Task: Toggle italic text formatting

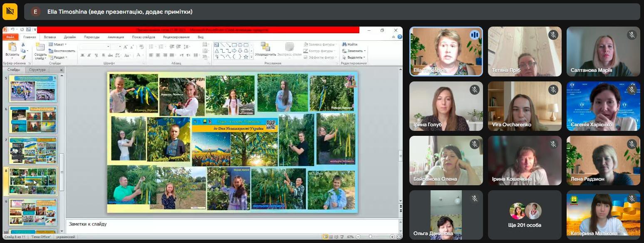Action: pyautogui.click(x=89, y=55)
